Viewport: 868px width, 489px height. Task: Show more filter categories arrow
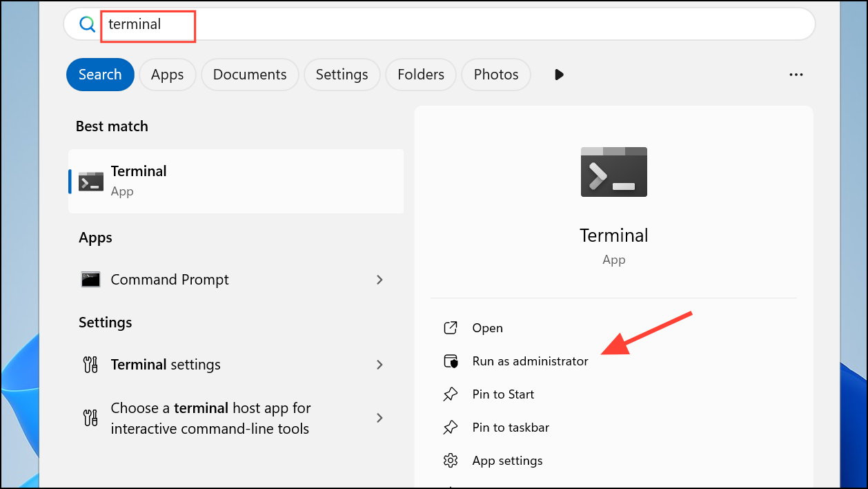point(559,75)
